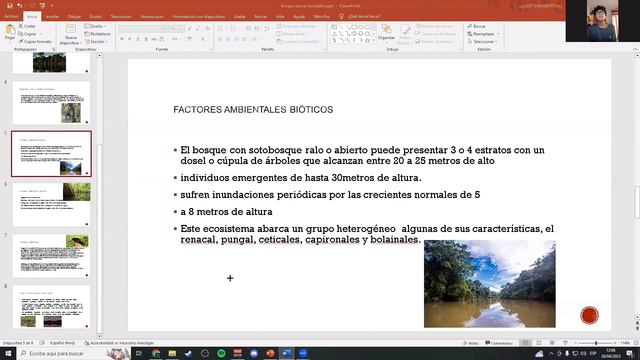Click the slide title FACTORES AMBIENTALES BIÓTICOS
Screen dimensions: 640x360
[253, 110]
